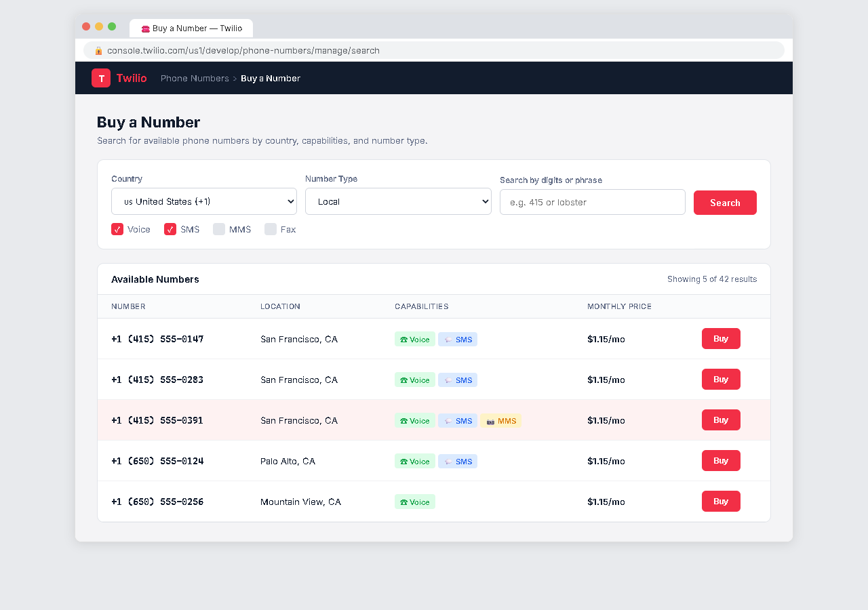Screen dimensions: 868x610
Task: Click the browser tab phone favicon
Action: 145,28
